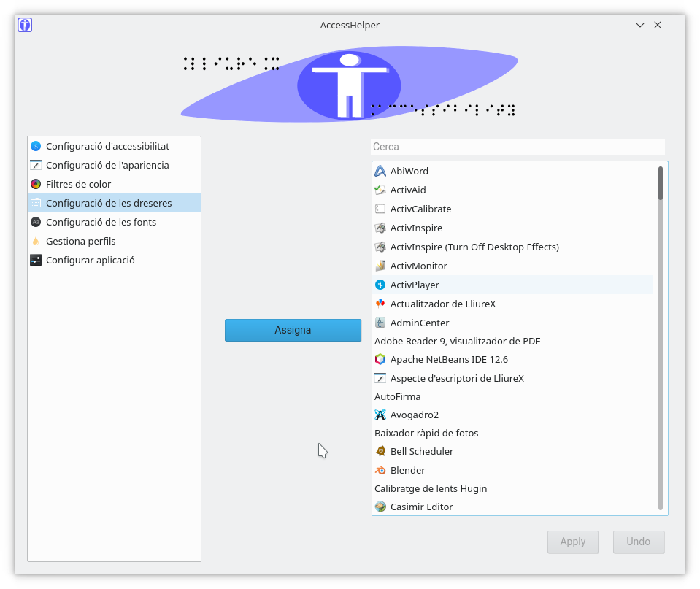Screen dimensions: 700x589
Task: Select ActivPlayer in the application list
Action: click(x=512, y=285)
